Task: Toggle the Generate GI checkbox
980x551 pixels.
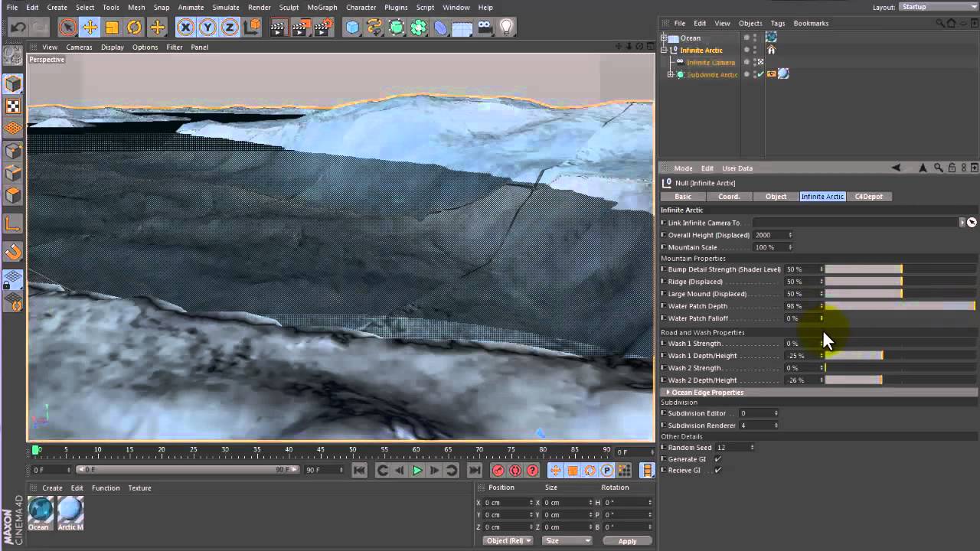Action: (x=717, y=459)
